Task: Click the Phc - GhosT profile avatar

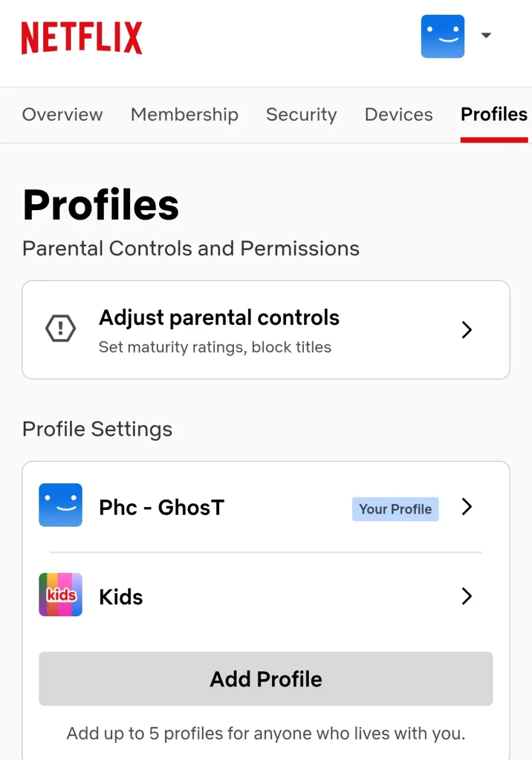Action: point(61,505)
